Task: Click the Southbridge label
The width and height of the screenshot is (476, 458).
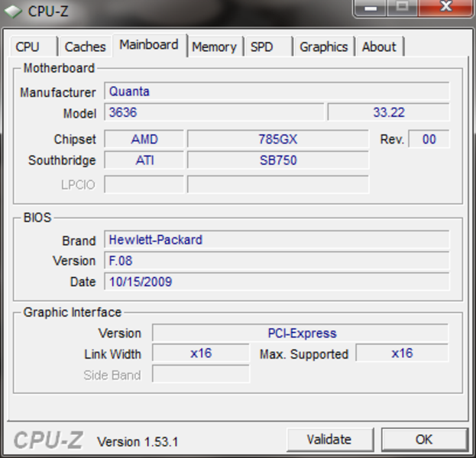Action: 62,160
